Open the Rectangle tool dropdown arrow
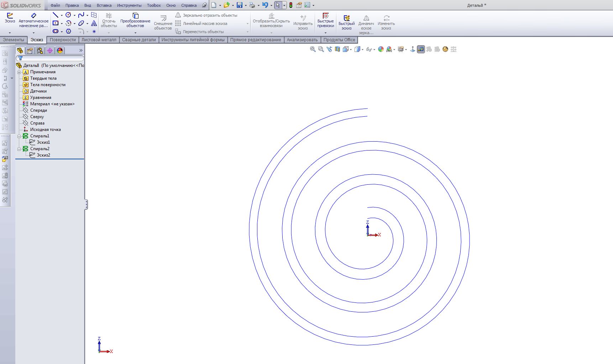Viewport: 613px width, 364px height. 62,23
